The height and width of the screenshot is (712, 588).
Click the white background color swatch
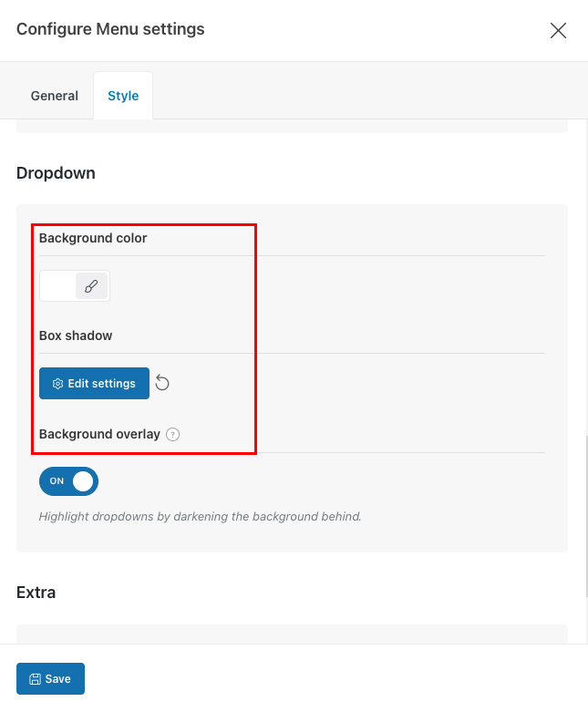coord(57,285)
